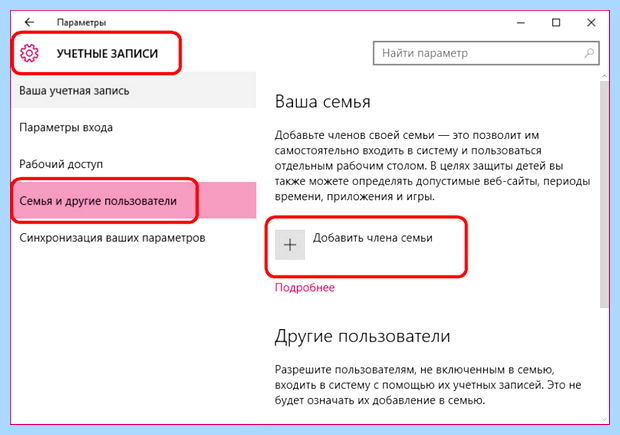The width and height of the screenshot is (620, 435).
Task: Click the plus icon to add family member
Action: point(290,245)
